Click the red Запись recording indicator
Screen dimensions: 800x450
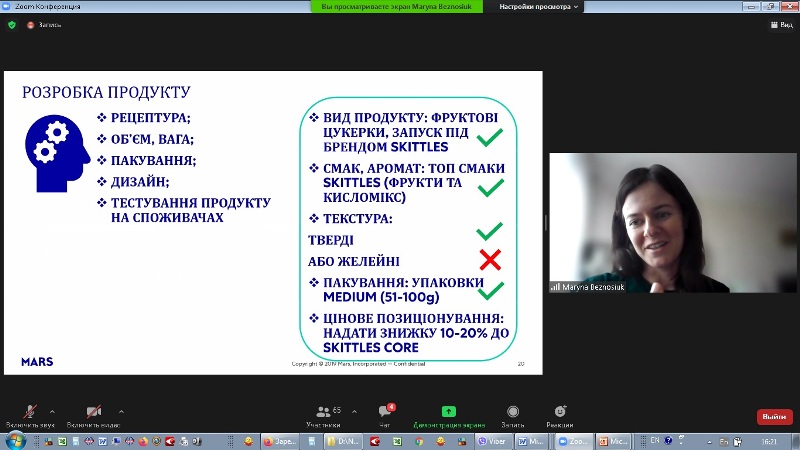pyautogui.click(x=44, y=24)
